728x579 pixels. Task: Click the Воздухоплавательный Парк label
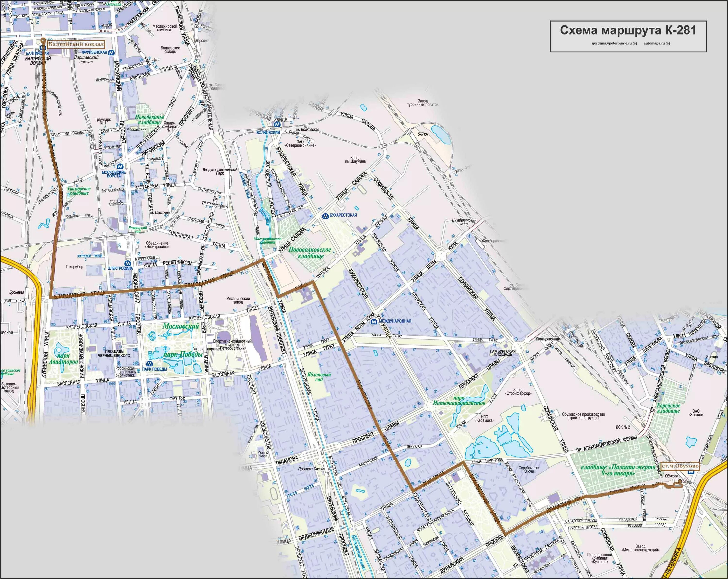tap(220, 171)
